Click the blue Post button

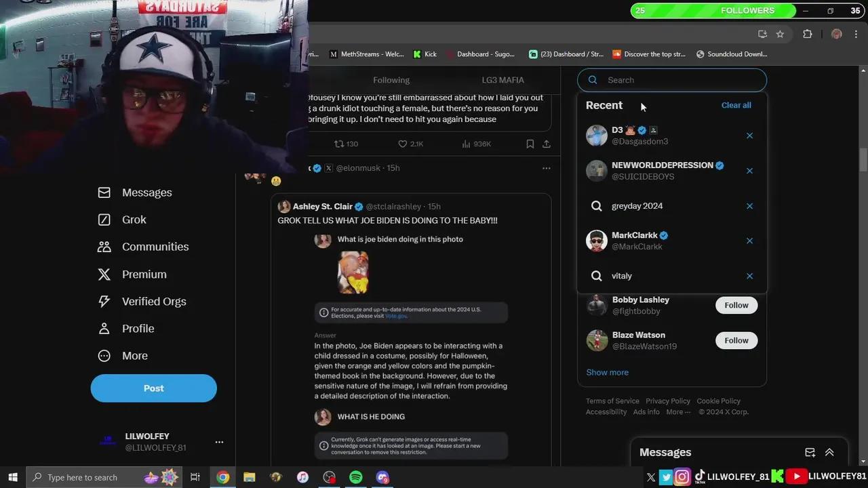pos(154,388)
